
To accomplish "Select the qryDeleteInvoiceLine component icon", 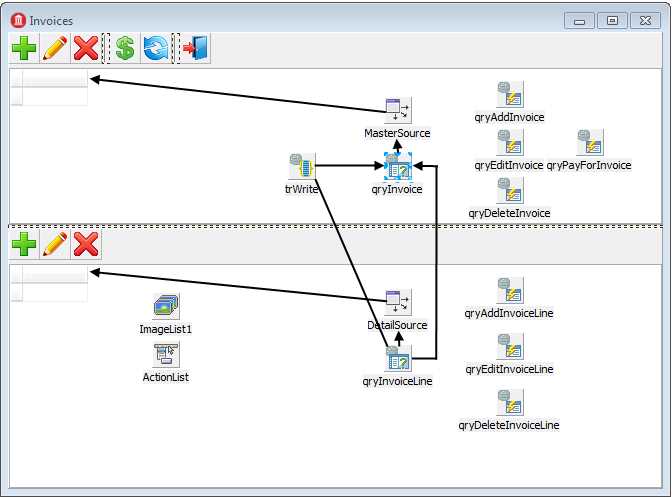I will 510,402.
